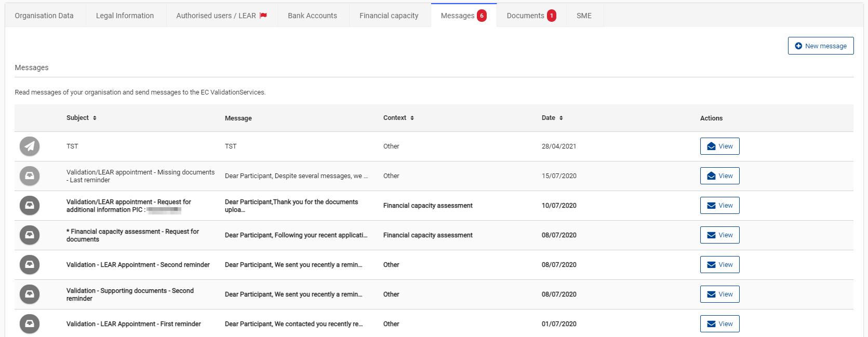Switch to the Financial capacity tab
The width and height of the screenshot is (868, 337).
pos(389,16)
